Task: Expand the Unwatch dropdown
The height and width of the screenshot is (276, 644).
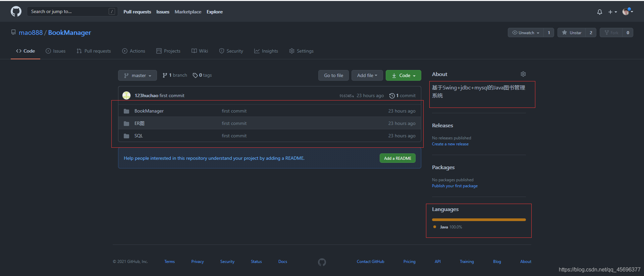Action: [526, 32]
